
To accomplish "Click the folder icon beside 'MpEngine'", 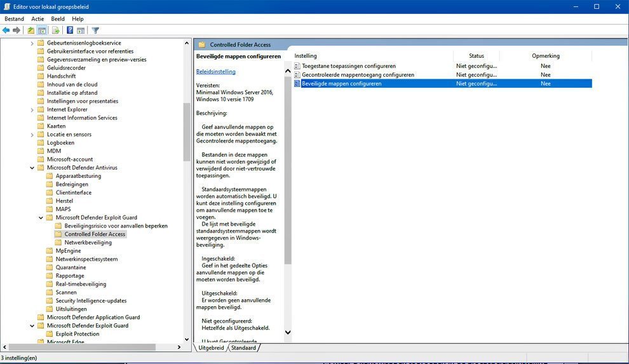I will (x=50, y=250).
